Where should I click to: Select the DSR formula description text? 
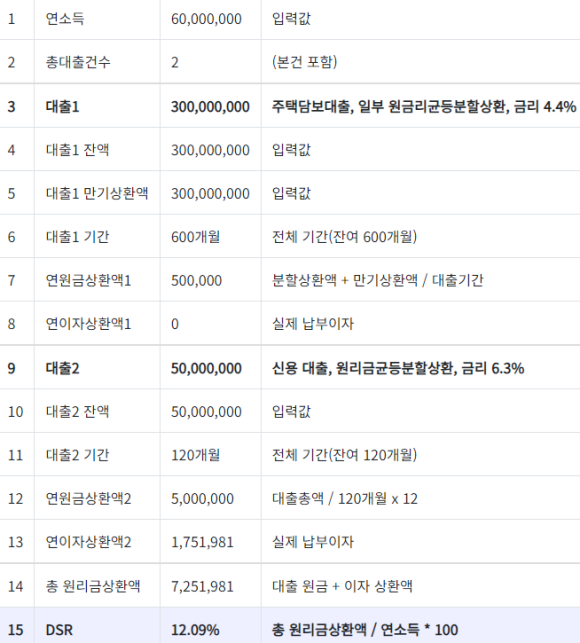tap(365, 630)
